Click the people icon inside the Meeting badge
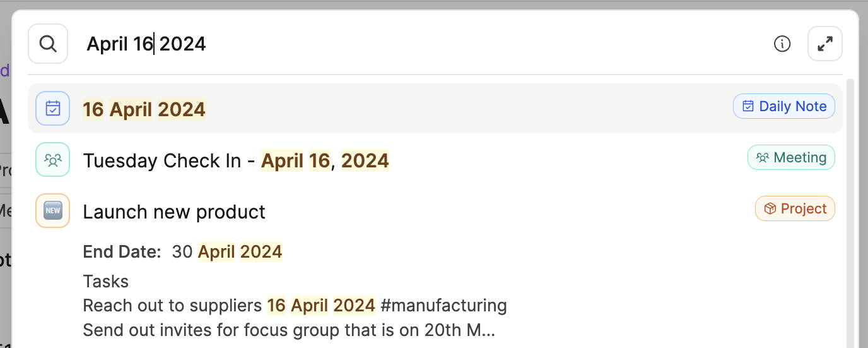The width and height of the screenshot is (868, 348). coord(763,157)
